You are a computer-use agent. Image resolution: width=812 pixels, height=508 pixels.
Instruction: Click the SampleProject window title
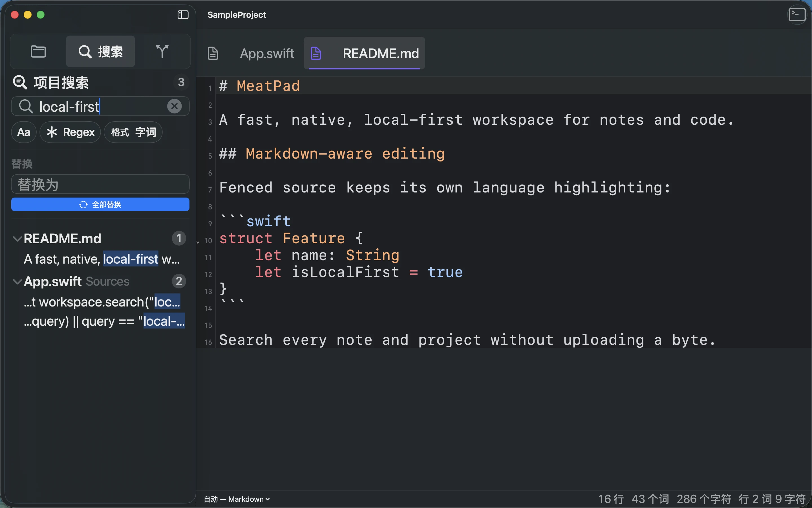237,15
